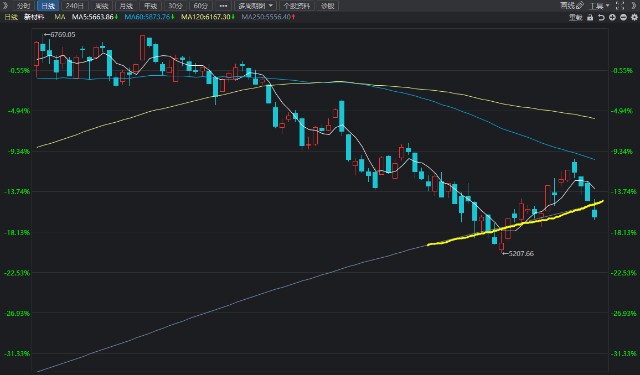Click the undo arrow icon

pos(601,18)
